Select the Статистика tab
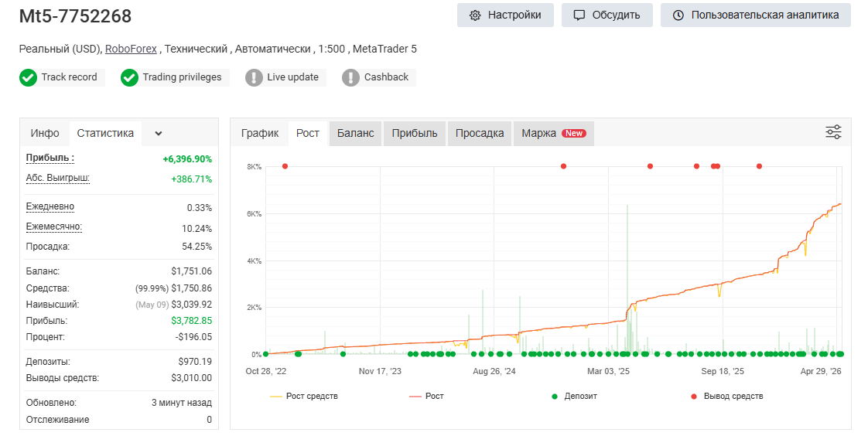This screenshot has height=436, width=868. (105, 133)
